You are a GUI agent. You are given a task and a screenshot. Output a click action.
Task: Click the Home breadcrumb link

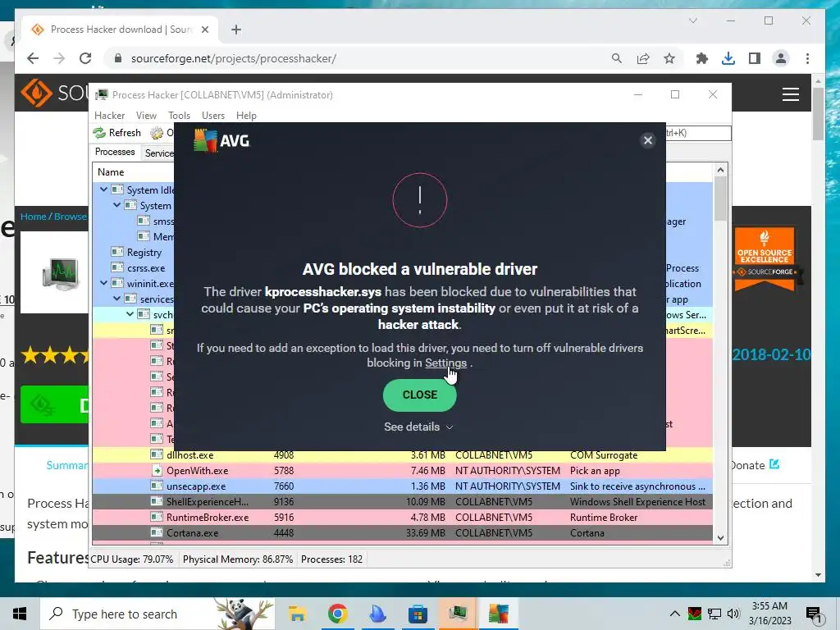click(33, 217)
